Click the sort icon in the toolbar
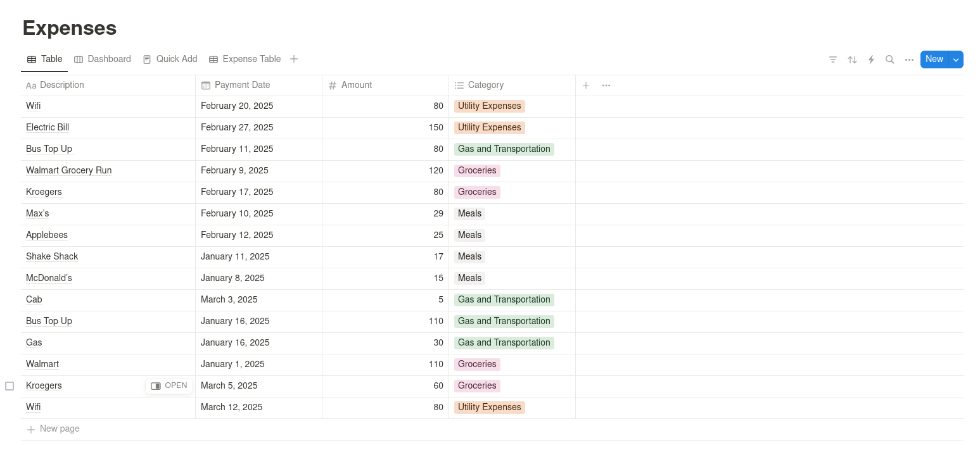The width and height of the screenshot is (980, 469). point(852,59)
